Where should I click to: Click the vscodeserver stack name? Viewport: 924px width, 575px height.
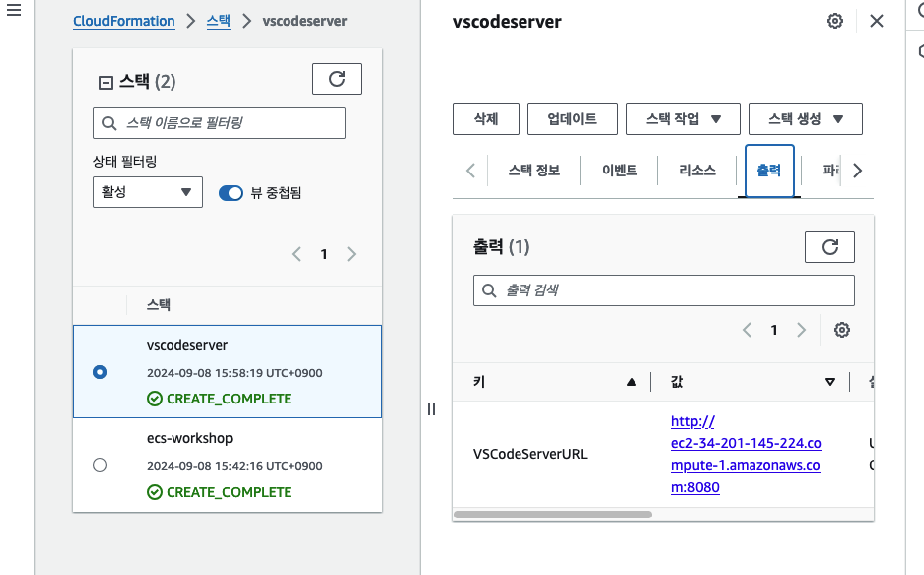point(187,345)
